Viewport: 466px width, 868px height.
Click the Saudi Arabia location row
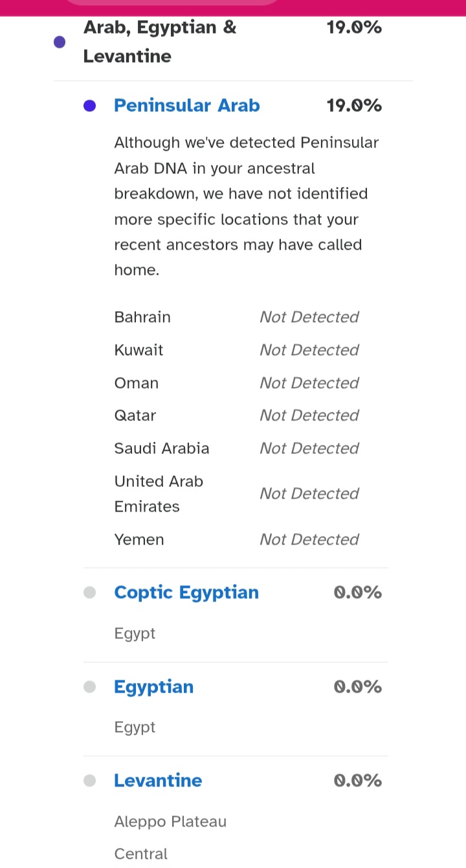tap(162, 448)
